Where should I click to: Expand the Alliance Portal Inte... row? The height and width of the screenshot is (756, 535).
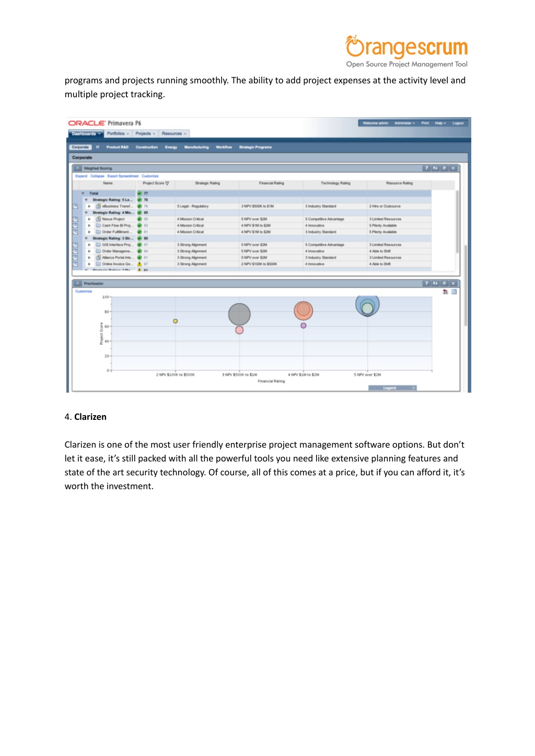pyautogui.click(x=89, y=258)
